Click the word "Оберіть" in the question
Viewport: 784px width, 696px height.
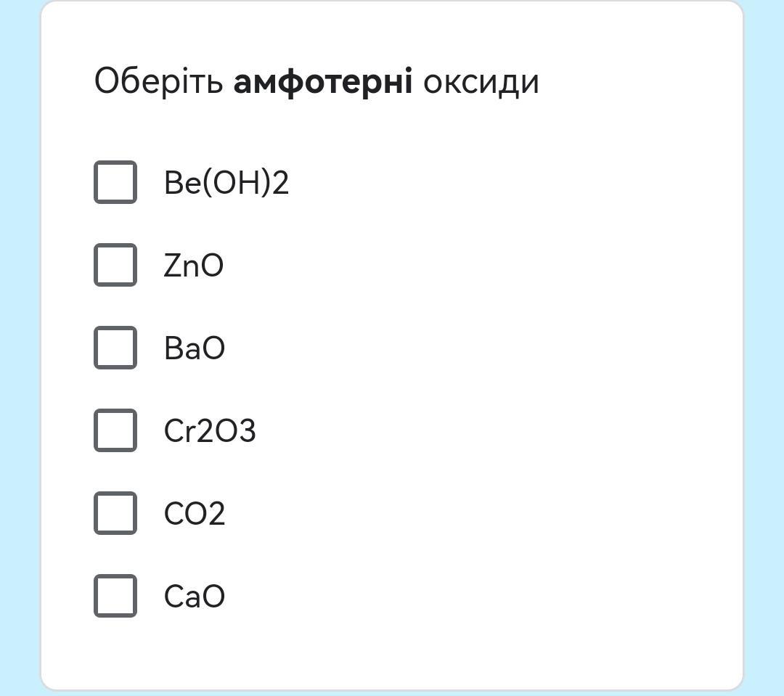coord(159,81)
